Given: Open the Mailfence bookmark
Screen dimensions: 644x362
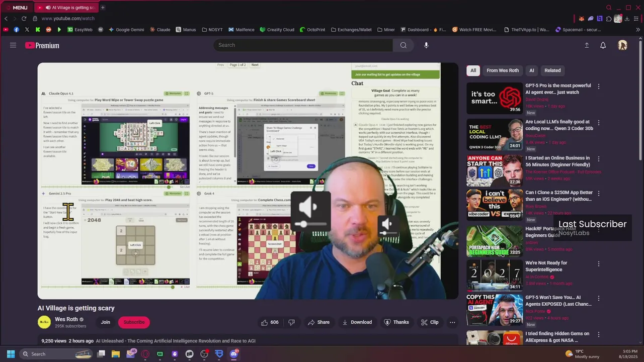Looking at the screenshot, I should pos(241,30).
